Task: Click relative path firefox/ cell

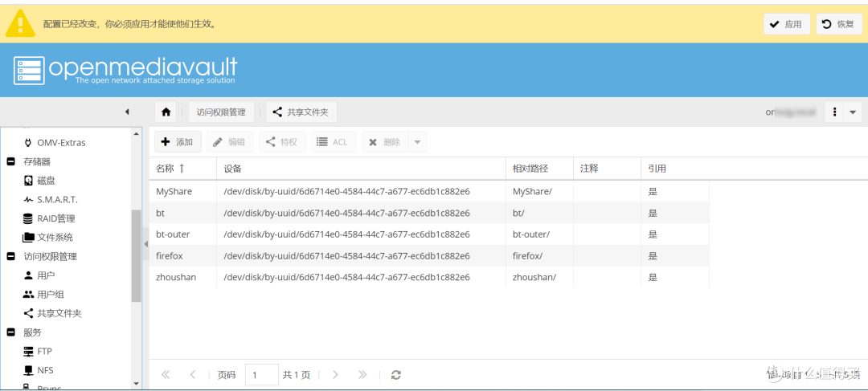Action: click(x=527, y=256)
